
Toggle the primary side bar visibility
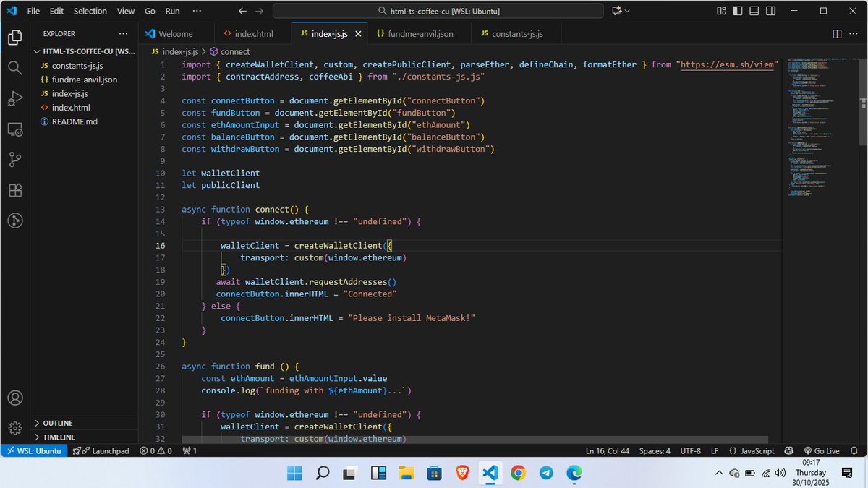737,11
